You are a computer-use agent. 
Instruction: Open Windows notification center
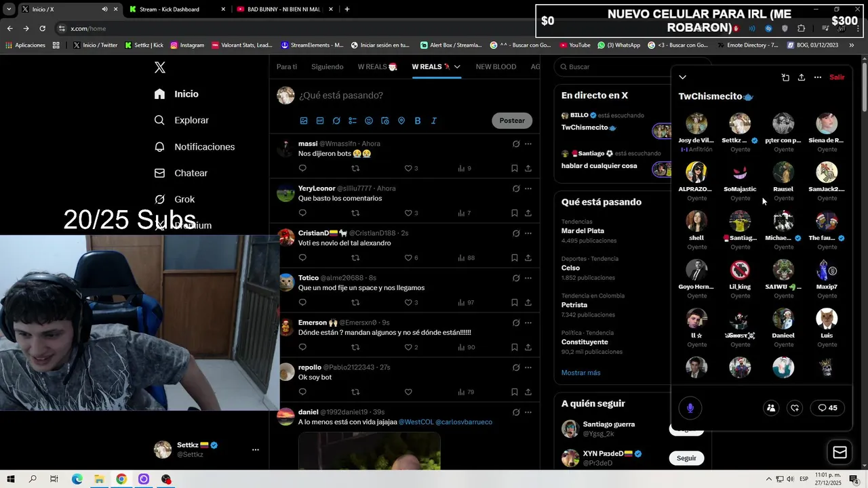(x=854, y=479)
